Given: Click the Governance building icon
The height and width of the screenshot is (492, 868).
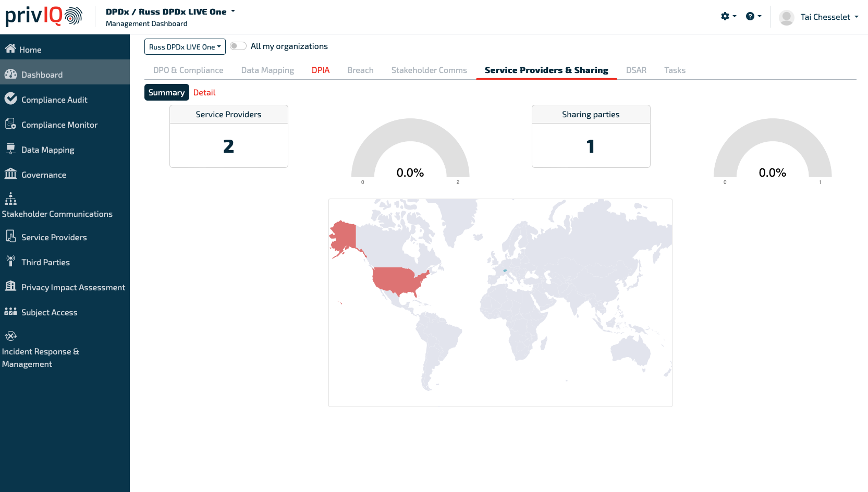Looking at the screenshot, I should click(10, 174).
